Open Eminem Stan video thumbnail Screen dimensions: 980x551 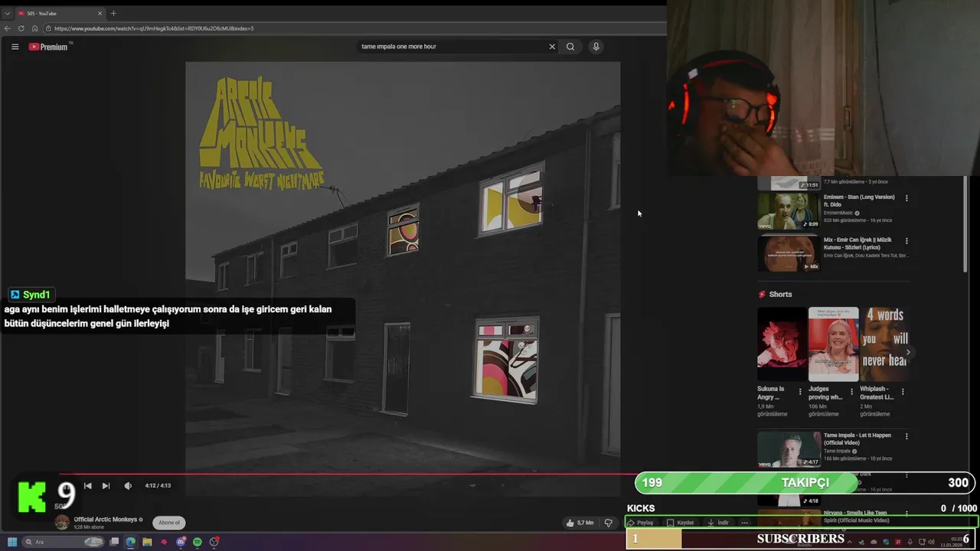coord(789,210)
